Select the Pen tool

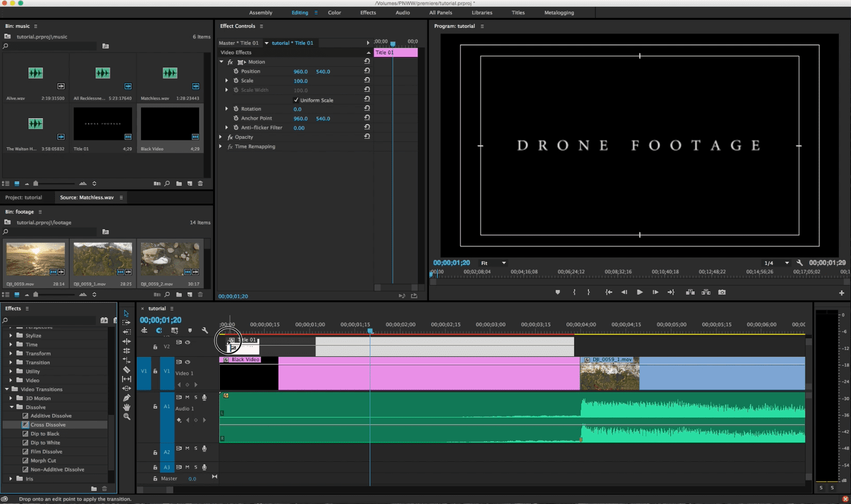click(127, 398)
